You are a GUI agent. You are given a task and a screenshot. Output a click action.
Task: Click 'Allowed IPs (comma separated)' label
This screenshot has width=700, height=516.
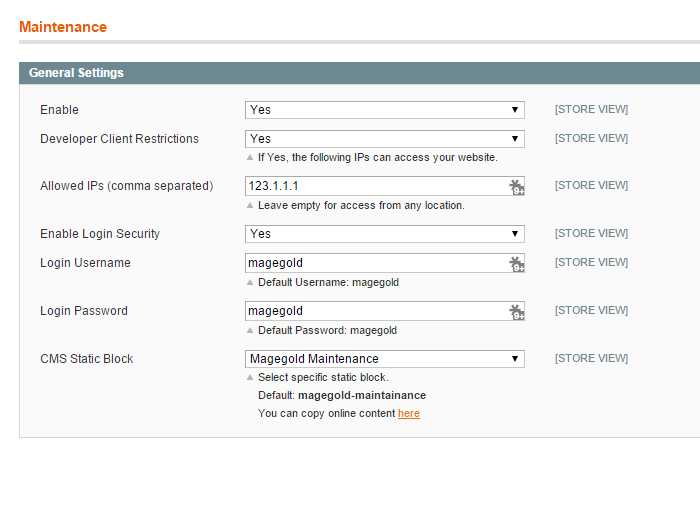coord(127,186)
